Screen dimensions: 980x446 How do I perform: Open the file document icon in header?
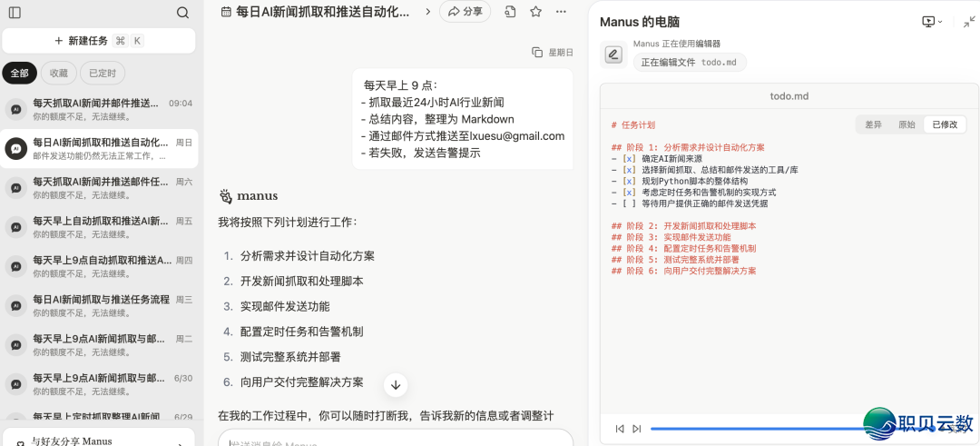[511, 12]
